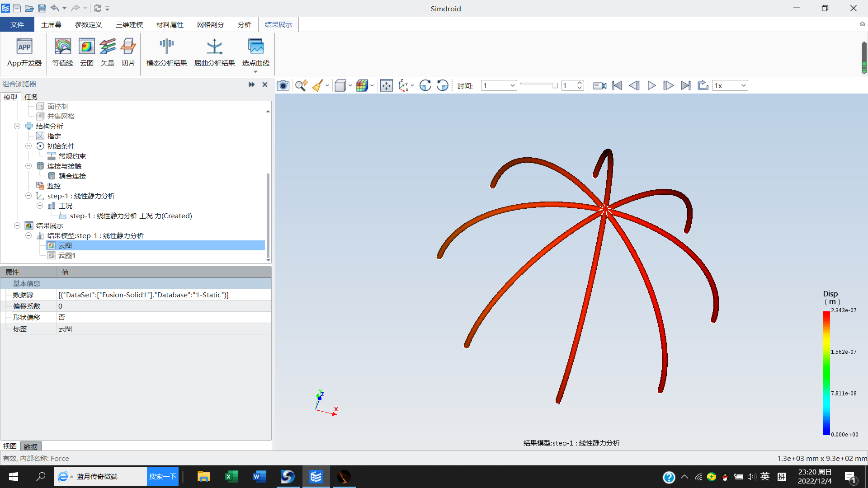This screenshot has height=488, width=868.
Task: Click the play forward playback button
Action: tap(651, 85)
